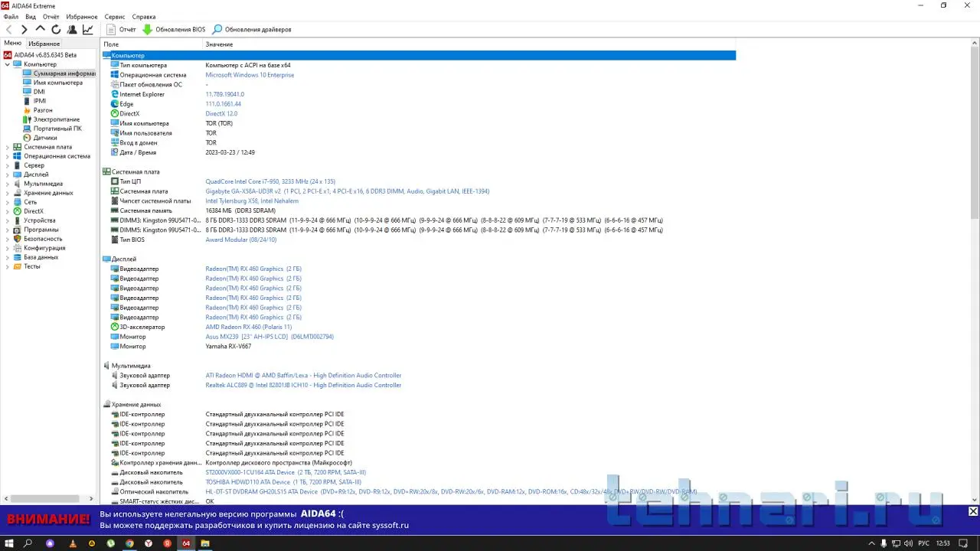Screen dimensions: 980x551
Task: Select Безопасность in the sidebar tree
Action: pyautogui.click(x=43, y=239)
